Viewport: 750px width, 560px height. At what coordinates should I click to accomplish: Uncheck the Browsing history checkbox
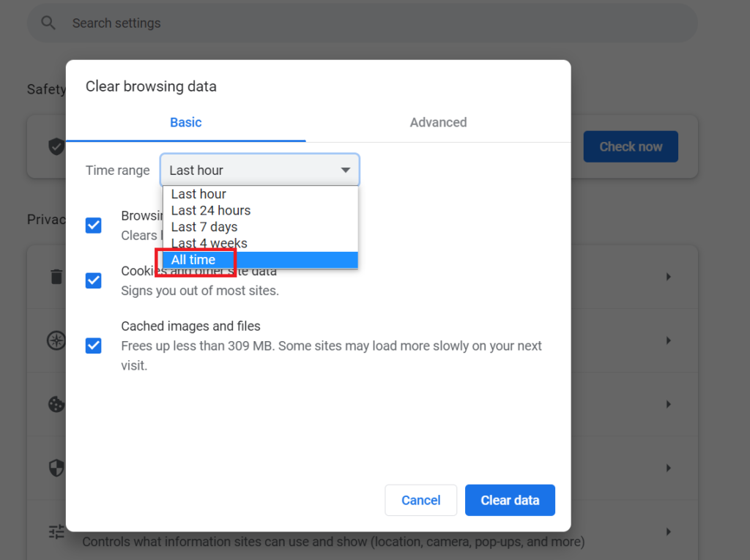(x=94, y=225)
